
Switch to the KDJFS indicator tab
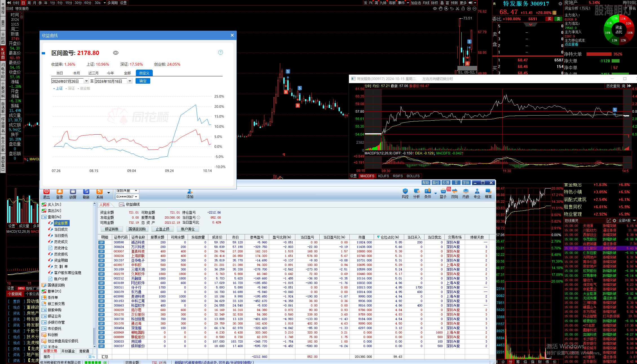tap(383, 176)
